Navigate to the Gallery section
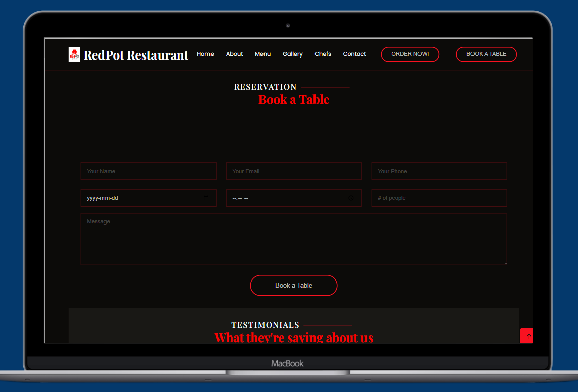578x392 pixels. tap(292, 54)
